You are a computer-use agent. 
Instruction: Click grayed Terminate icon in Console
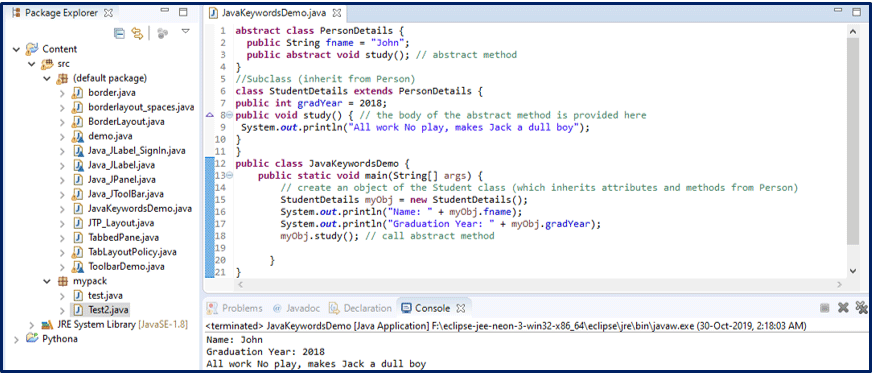pos(825,307)
